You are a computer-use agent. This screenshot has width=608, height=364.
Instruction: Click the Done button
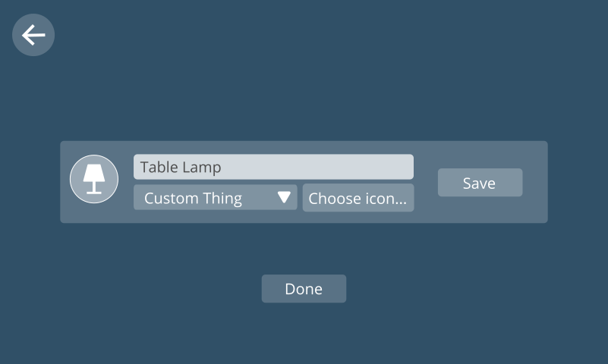tap(304, 288)
